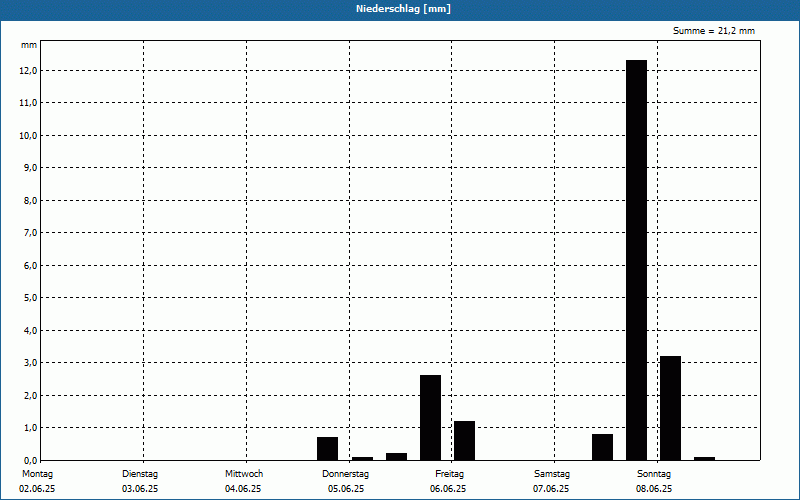Click the 7,0 y-axis value
Image resolution: width=800 pixels, height=500 pixels.
[30, 233]
